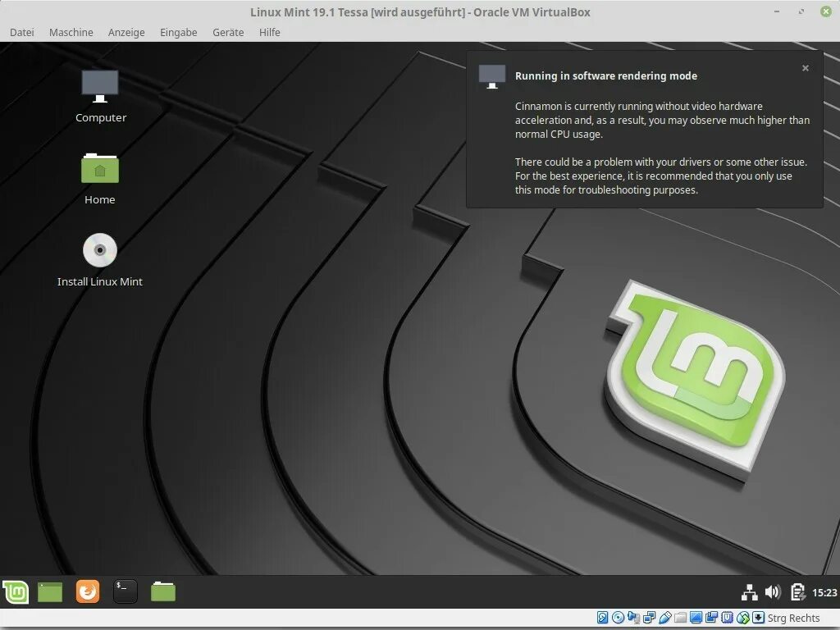The width and height of the screenshot is (840, 630).
Task: Click the display status icon in VirtualBox bar
Action: click(x=696, y=618)
